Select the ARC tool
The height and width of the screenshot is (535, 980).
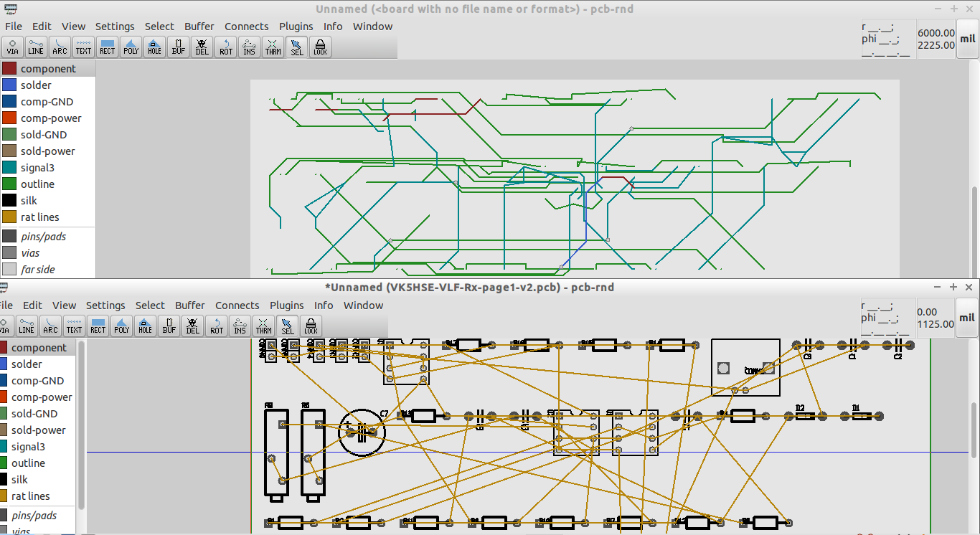pyautogui.click(x=60, y=47)
